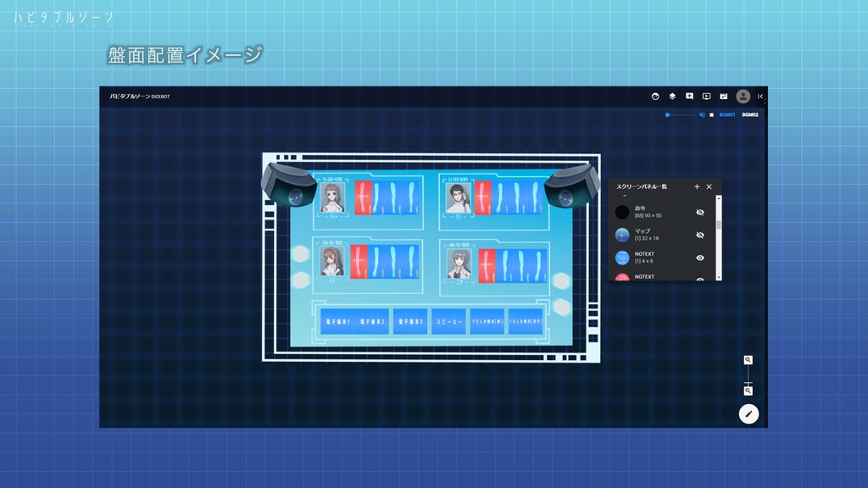This screenshot has width=868, height=488.
Task: Click the エス character portrait
Action: (x=332, y=261)
